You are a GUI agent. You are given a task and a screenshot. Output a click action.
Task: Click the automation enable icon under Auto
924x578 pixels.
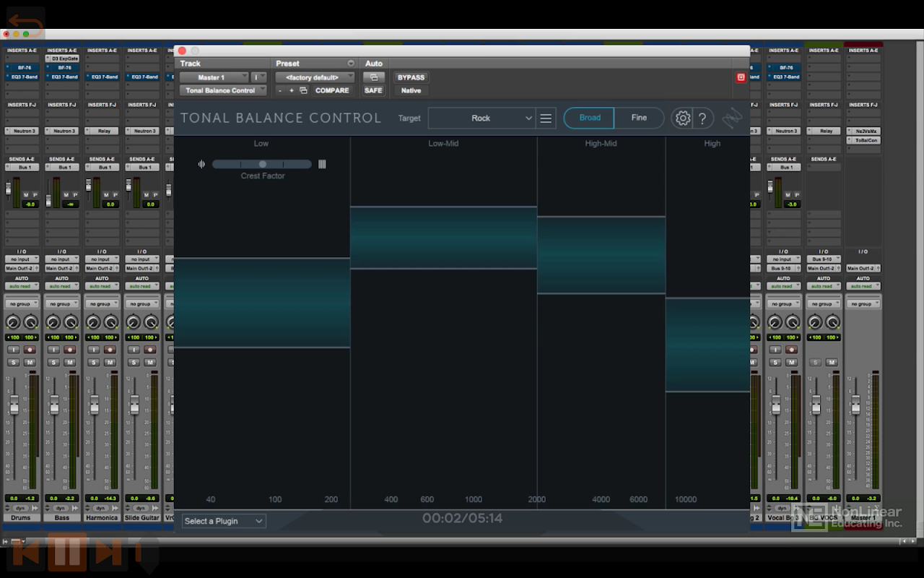click(373, 77)
